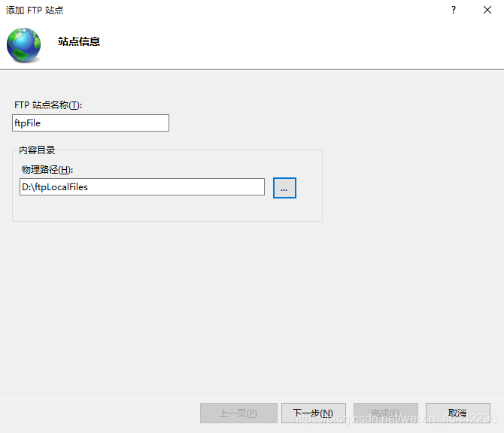Open folder browser with the ... button
Screen dimensions: 504x433
(284, 188)
